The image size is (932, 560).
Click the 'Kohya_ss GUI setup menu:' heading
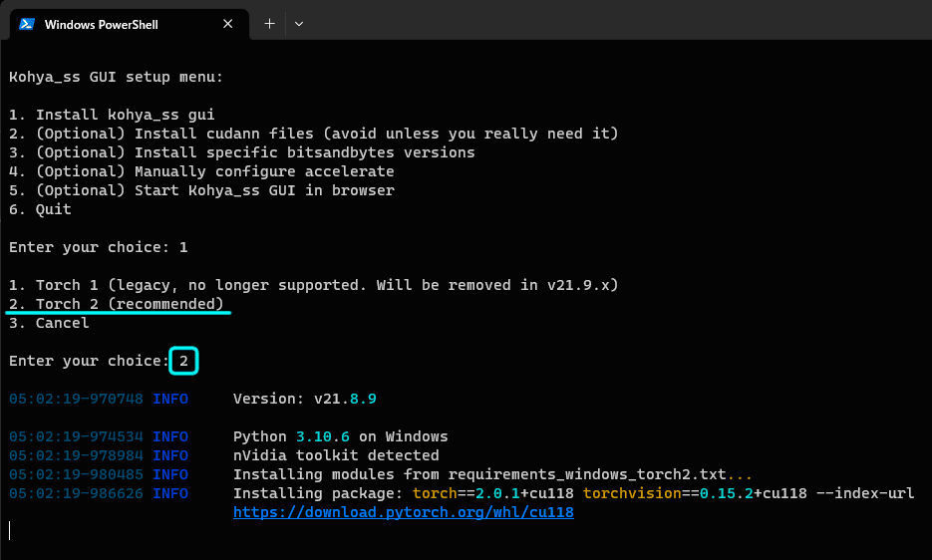click(116, 77)
